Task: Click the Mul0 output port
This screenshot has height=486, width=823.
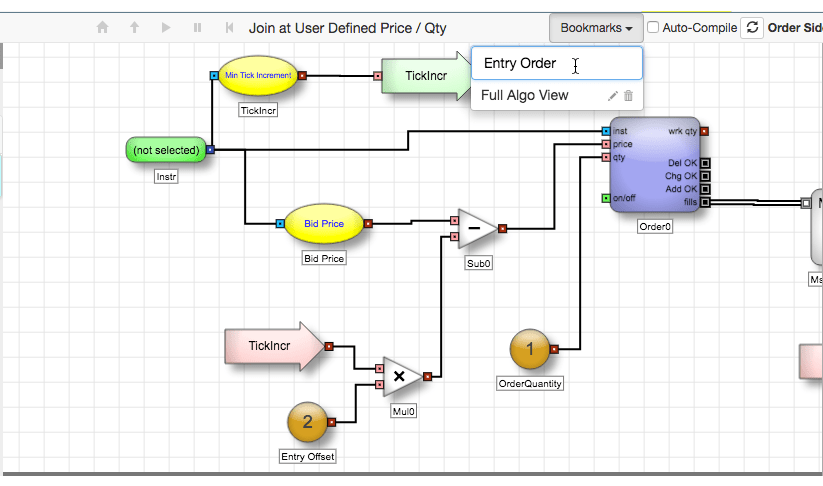Action: 427,376
